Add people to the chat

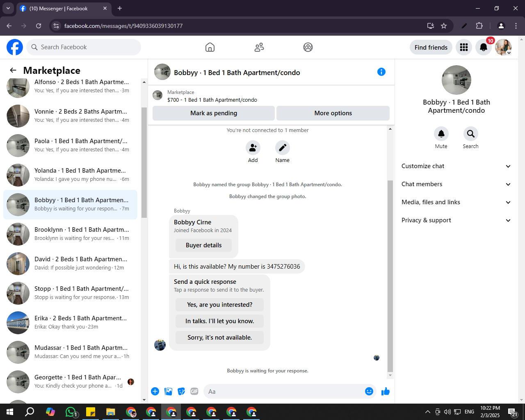click(253, 148)
